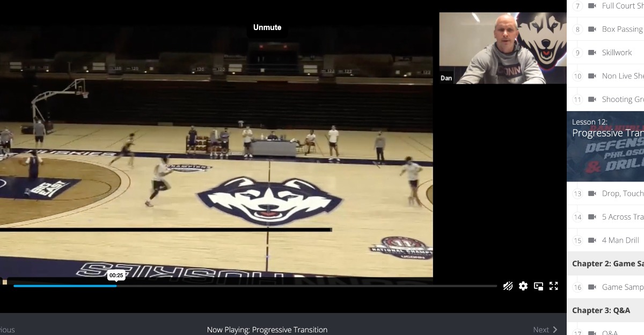
Task: Unmute the video audio
Action: (x=267, y=27)
